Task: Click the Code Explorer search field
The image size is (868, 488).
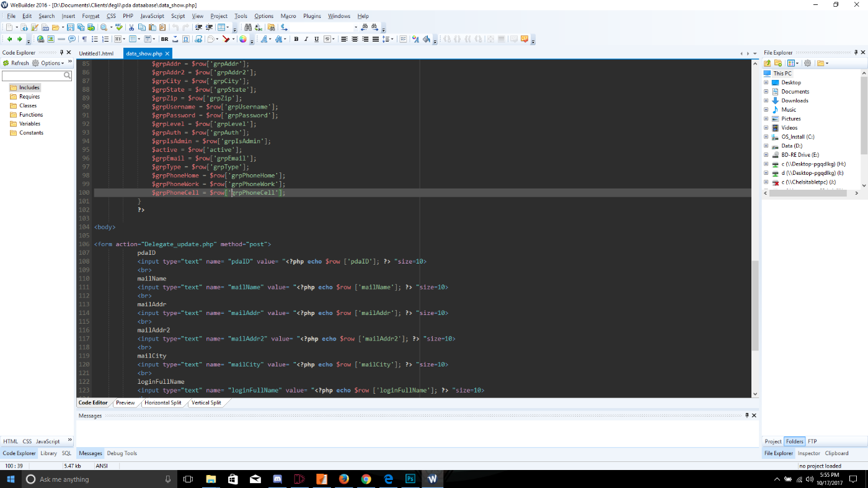Action: pyautogui.click(x=32, y=76)
